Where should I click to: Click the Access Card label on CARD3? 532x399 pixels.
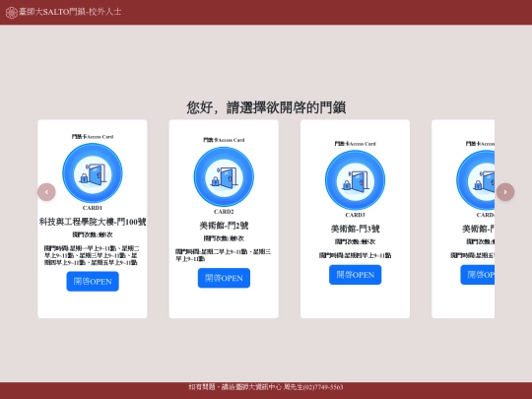tap(355, 144)
